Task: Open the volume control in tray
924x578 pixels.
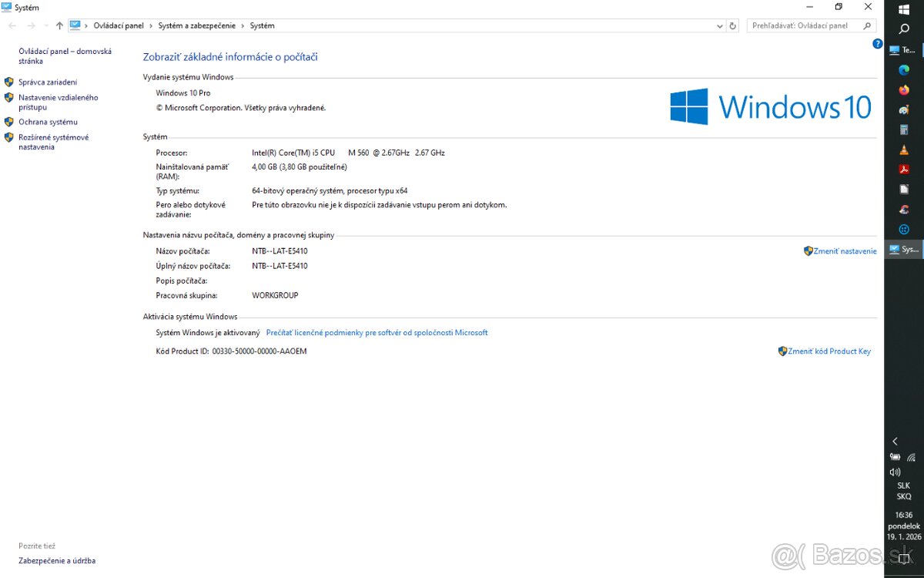Action: pyautogui.click(x=895, y=472)
